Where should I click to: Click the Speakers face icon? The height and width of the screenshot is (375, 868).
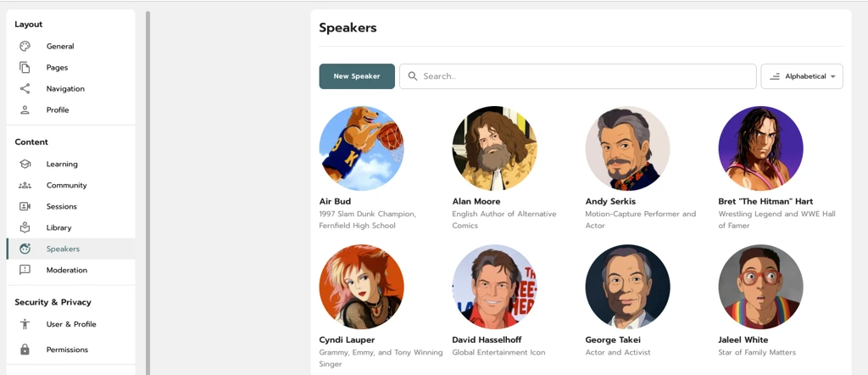click(25, 249)
